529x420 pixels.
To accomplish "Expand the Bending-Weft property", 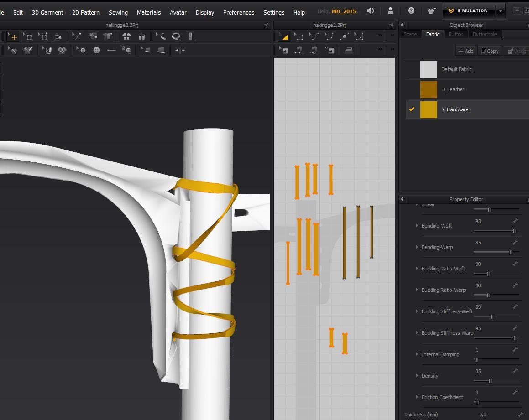I will (417, 226).
